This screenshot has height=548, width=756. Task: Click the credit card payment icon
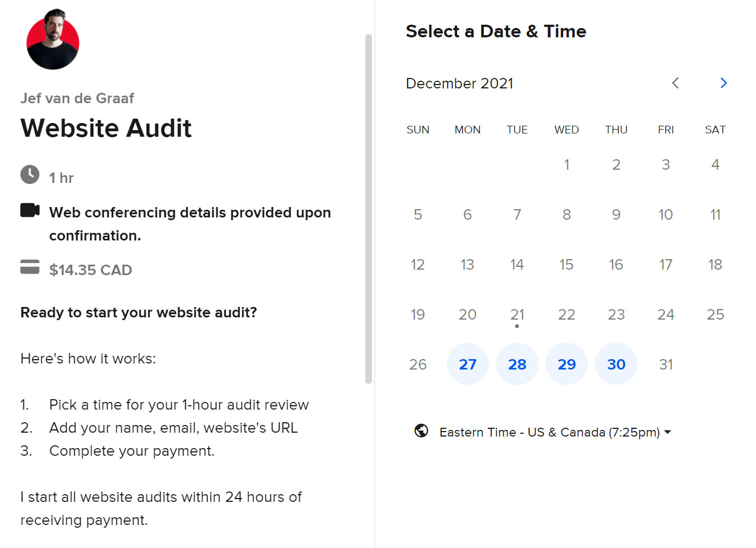30,266
